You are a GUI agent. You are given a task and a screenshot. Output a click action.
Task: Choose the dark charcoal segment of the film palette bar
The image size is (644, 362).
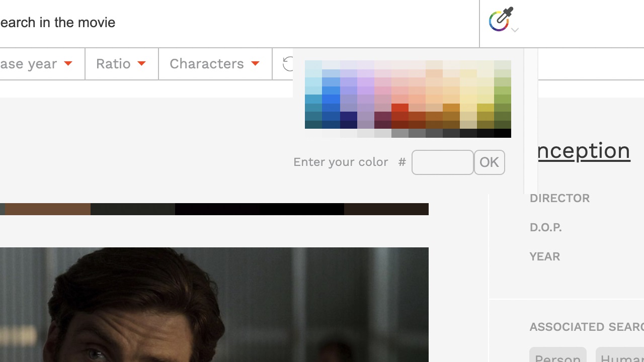133,209
